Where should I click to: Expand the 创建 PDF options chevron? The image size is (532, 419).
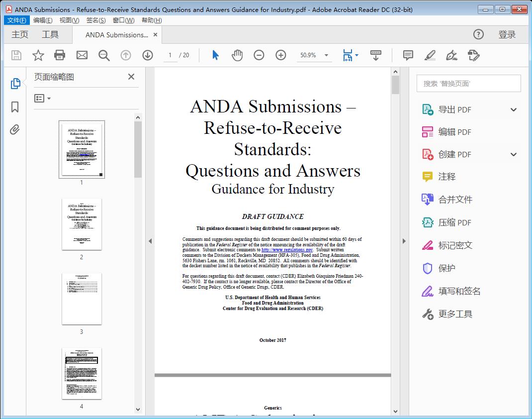click(x=513, y=154)
